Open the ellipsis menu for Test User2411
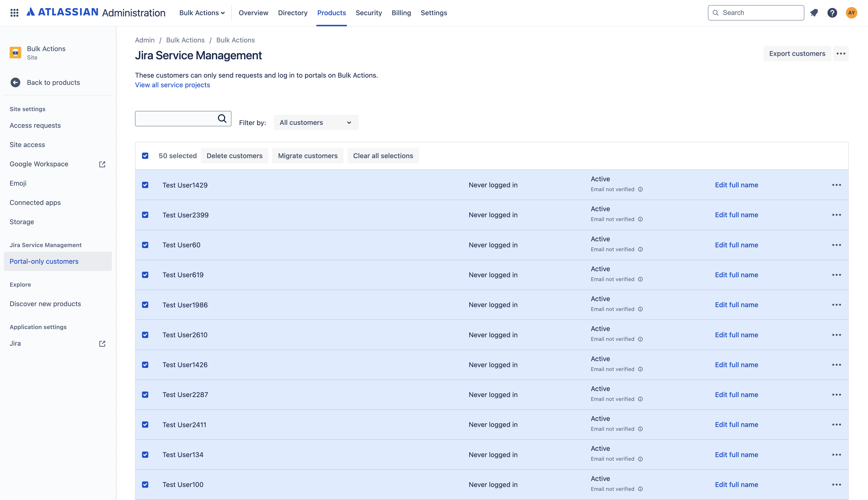868x500 pixels. [x=836, y=425]
